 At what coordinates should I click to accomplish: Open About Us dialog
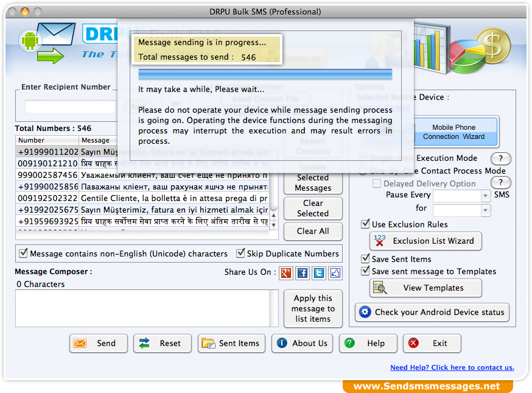pyautogui.click(x=302, y=344)
